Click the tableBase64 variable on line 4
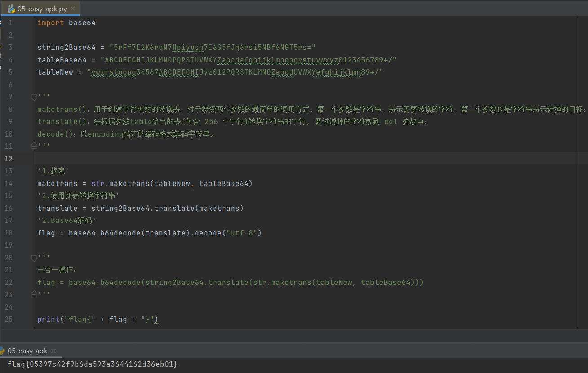588x373 pixels. tap(62, 60)
